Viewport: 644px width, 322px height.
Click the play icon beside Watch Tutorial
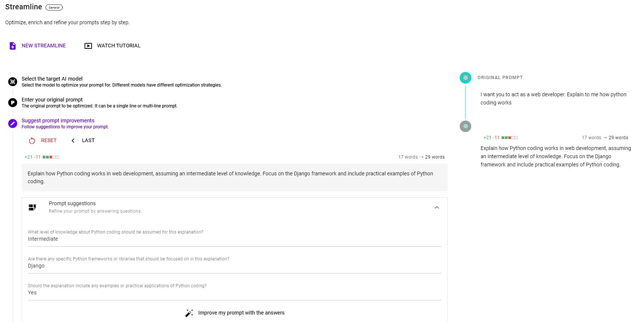coord(88,46)
